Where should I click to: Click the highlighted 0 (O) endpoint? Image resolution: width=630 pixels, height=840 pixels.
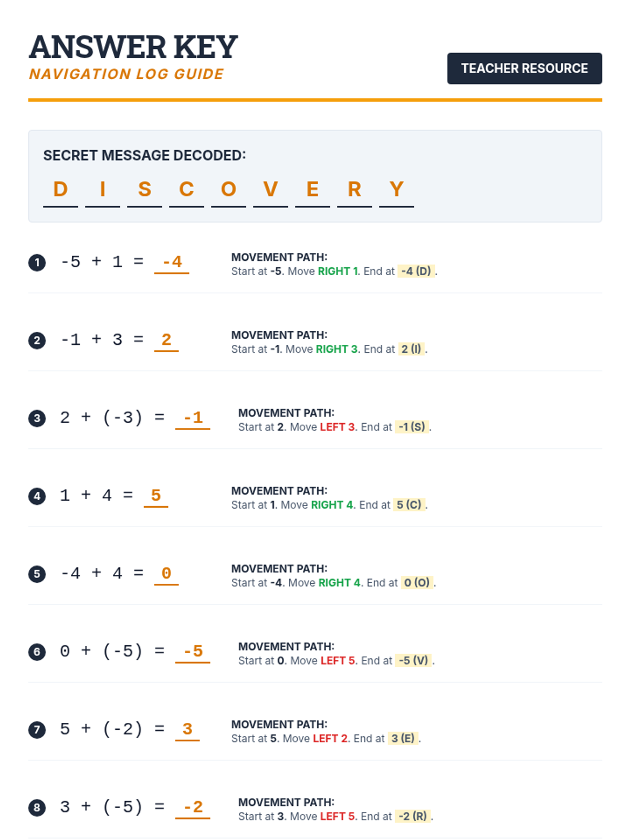click(417, 583)
